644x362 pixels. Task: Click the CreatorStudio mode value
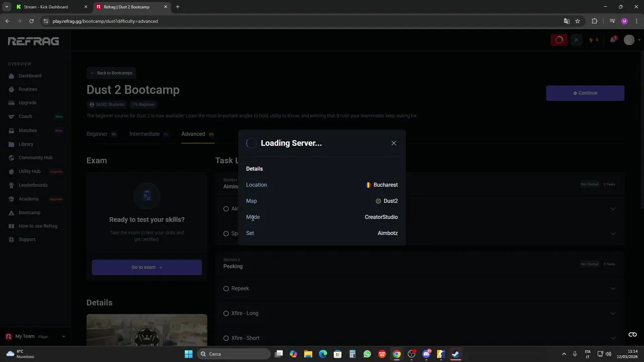[381, 217]
